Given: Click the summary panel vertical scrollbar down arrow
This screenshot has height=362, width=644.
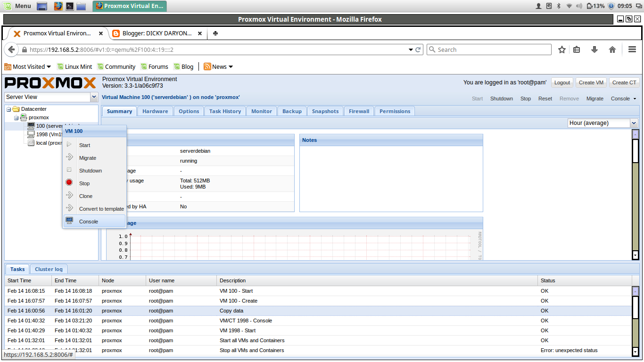Looking at the screenshot, I should pos(635,255).
